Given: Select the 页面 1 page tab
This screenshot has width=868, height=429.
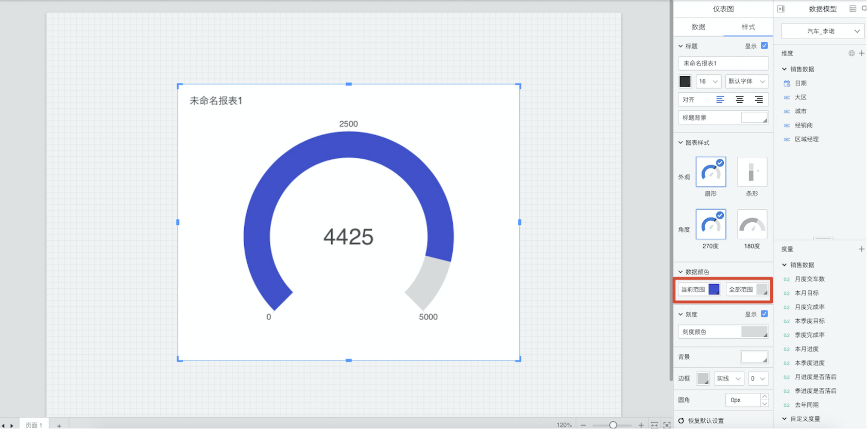Looking at the screenshot, I should coord(34,425).
